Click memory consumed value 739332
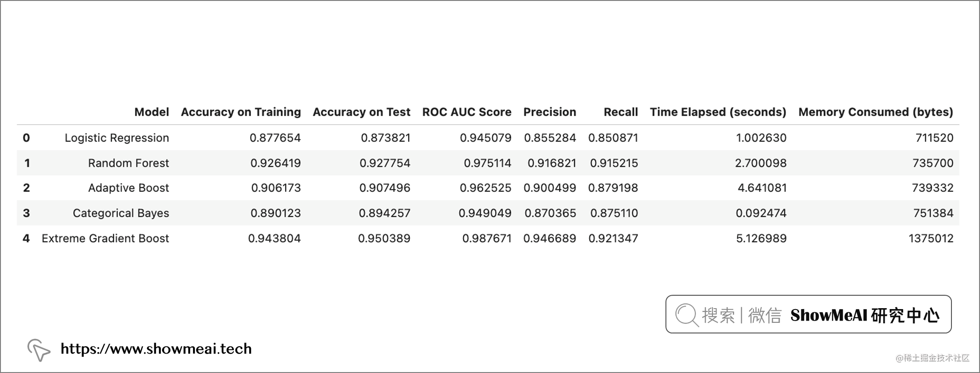This screenshot has width=980, height=373. 933,188
